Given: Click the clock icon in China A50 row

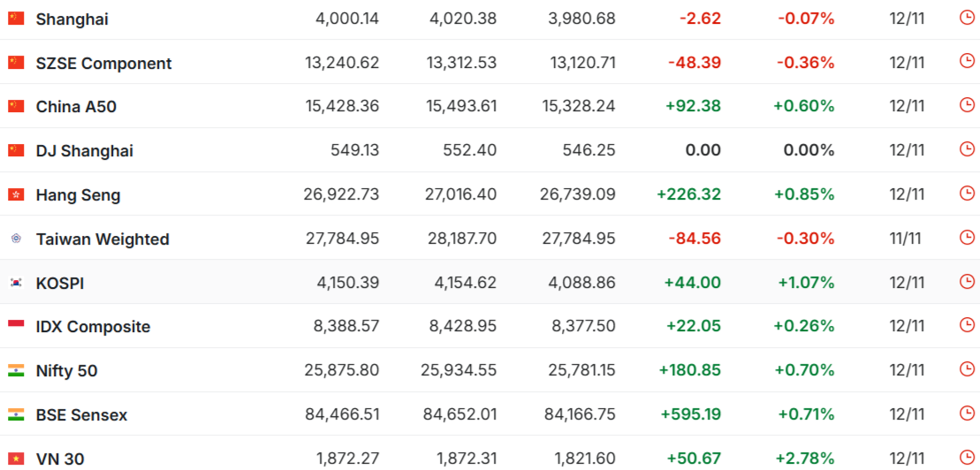Looking at the screenshot, I should pos(967,105).
